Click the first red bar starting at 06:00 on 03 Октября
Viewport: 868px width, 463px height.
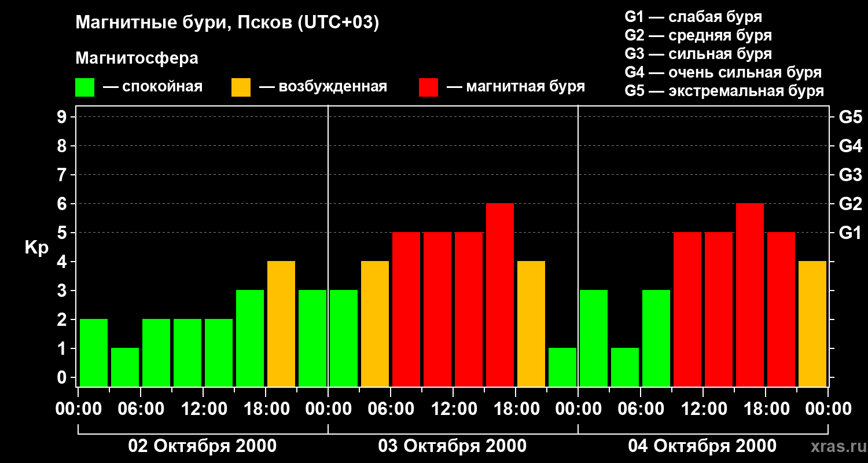406,309
